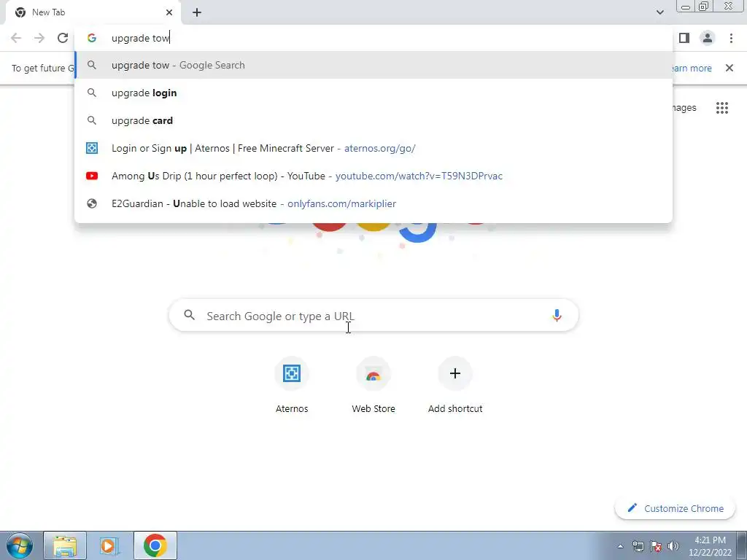Click the Chrome taskbar icon

[x=155, y=545]
